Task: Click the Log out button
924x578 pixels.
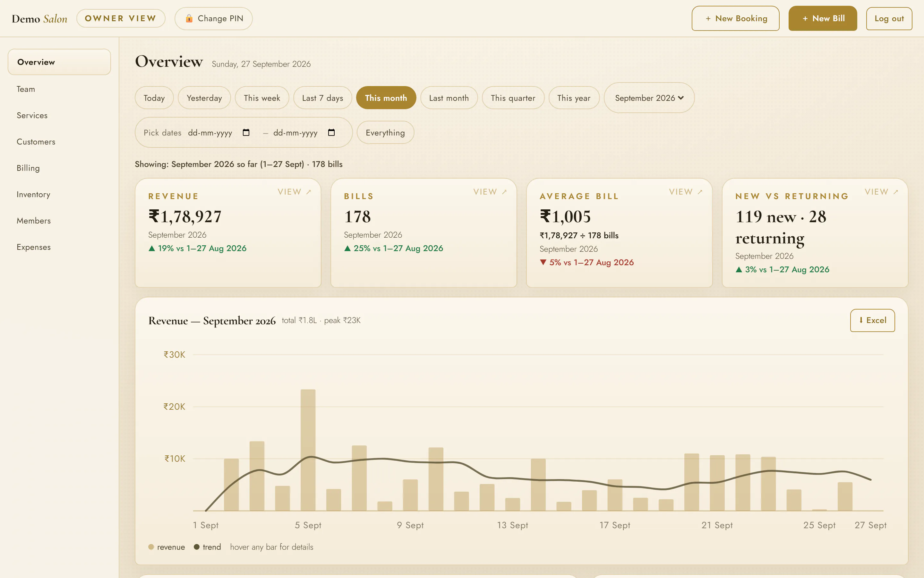Action: tap(889, 18)
